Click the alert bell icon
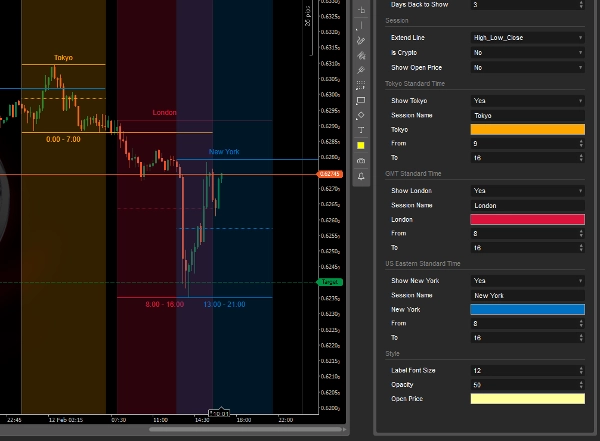600x441 pixels. click(x=360, y=176)
